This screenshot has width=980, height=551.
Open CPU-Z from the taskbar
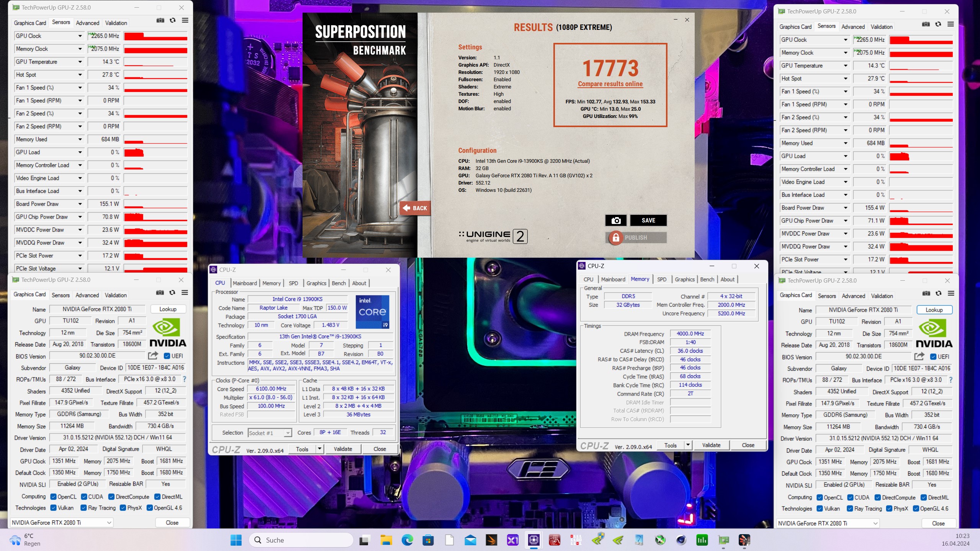534,540
